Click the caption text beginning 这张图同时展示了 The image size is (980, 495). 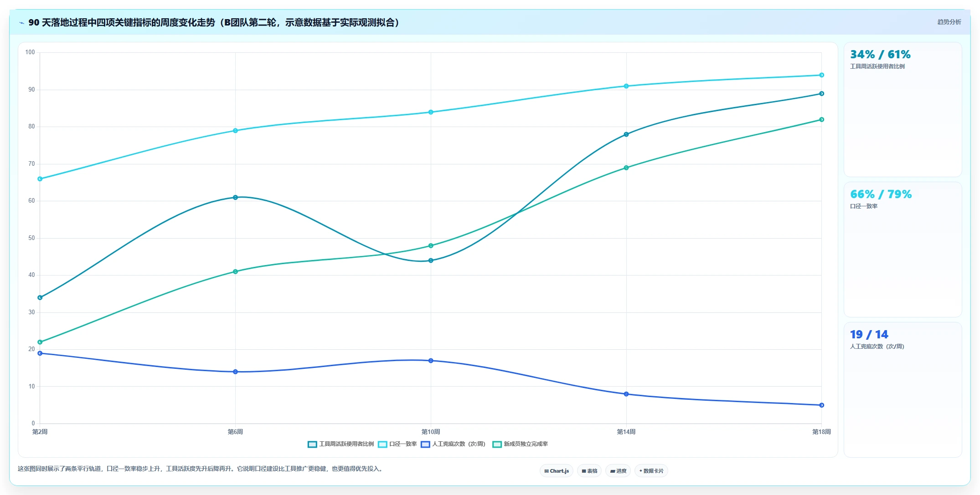201,469
